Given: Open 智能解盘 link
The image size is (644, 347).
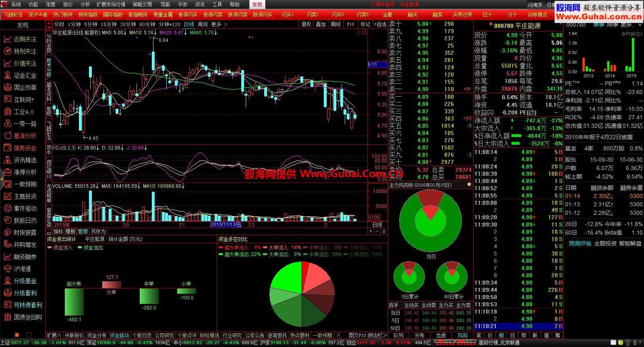Looking at the screenshot, I should 630,243.
